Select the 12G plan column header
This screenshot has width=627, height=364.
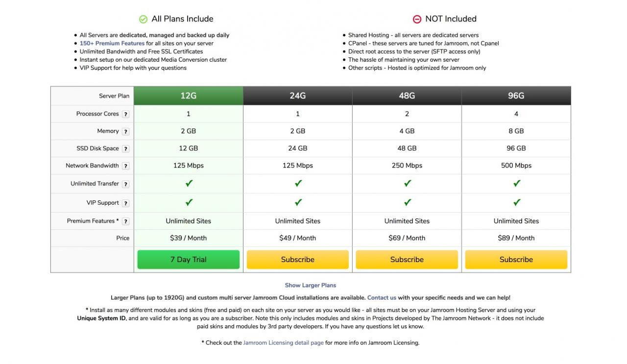coord(189,96)
